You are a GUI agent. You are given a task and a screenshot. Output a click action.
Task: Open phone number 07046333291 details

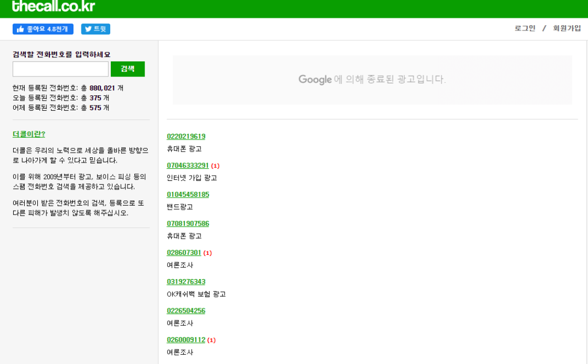[187, 165]
